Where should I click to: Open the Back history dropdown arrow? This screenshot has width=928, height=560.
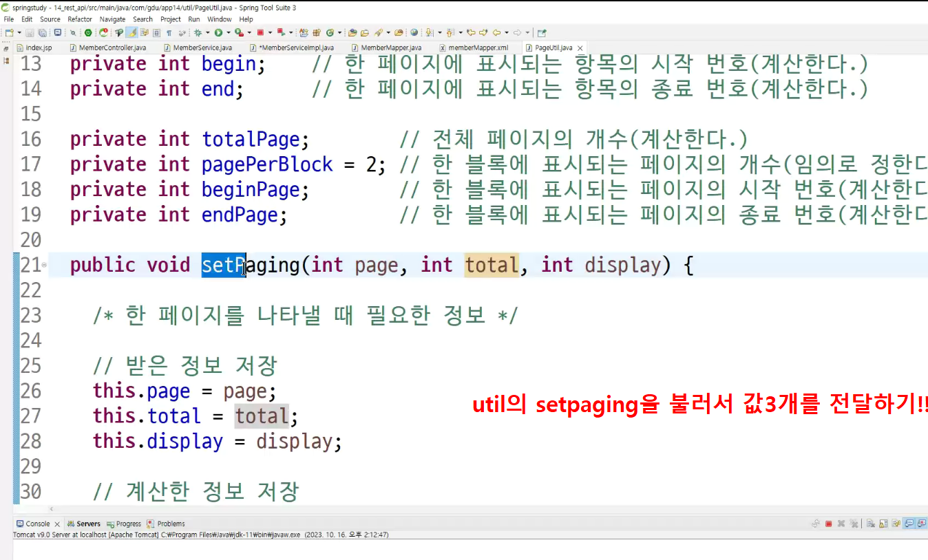507,32
